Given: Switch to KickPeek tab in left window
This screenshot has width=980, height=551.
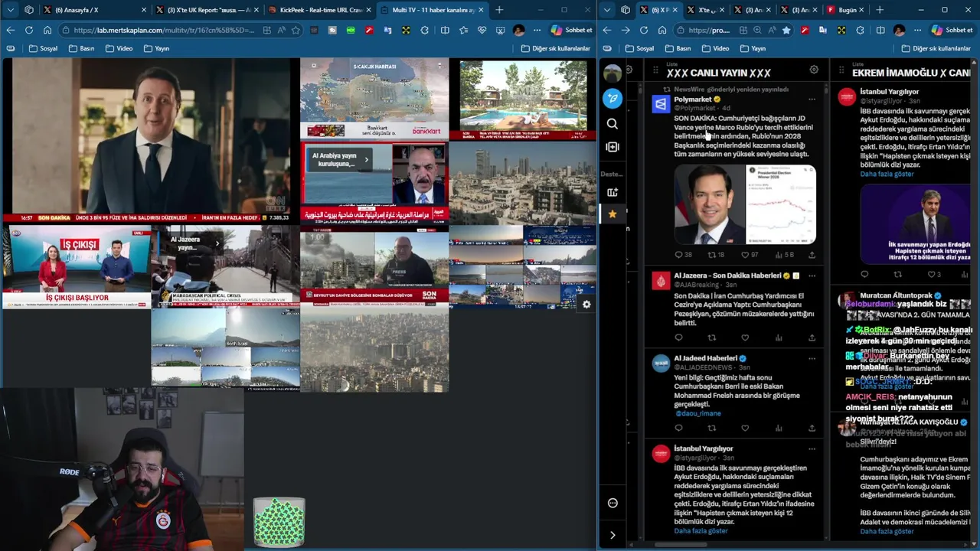Looking at the screenshot, I should coord(320,10).
